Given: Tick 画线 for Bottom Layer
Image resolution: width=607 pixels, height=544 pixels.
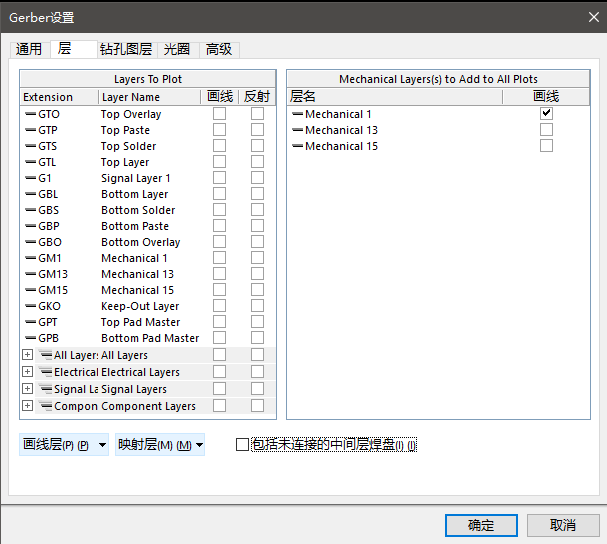Looking at the screenshot, I should 219,194.
